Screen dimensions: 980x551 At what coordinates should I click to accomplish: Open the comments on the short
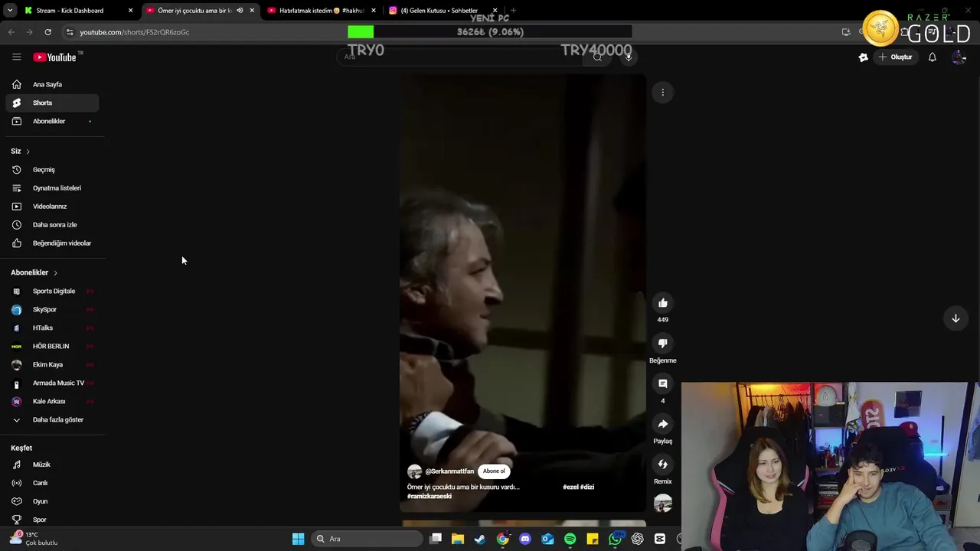663,383
